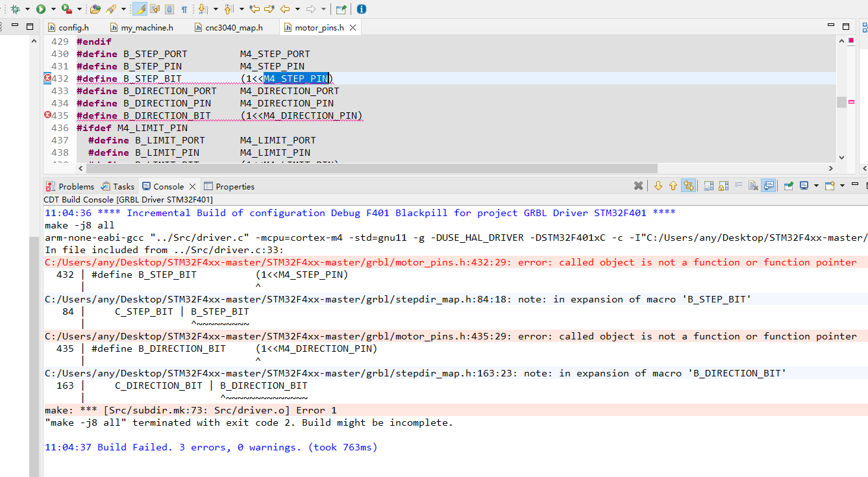The image size is (868, 477).
Task: Open Search with the flashlight icon
Action: pos(111,9)
